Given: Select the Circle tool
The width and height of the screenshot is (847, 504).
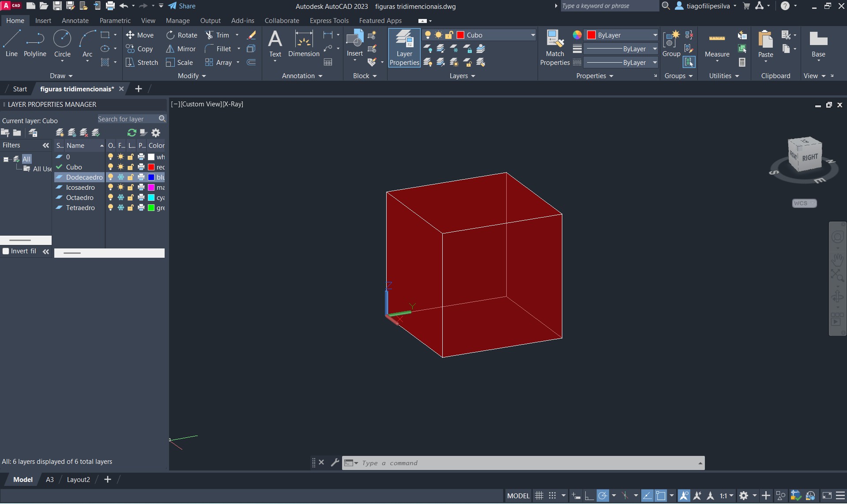Looking at the screenshot, I should 62,44.
